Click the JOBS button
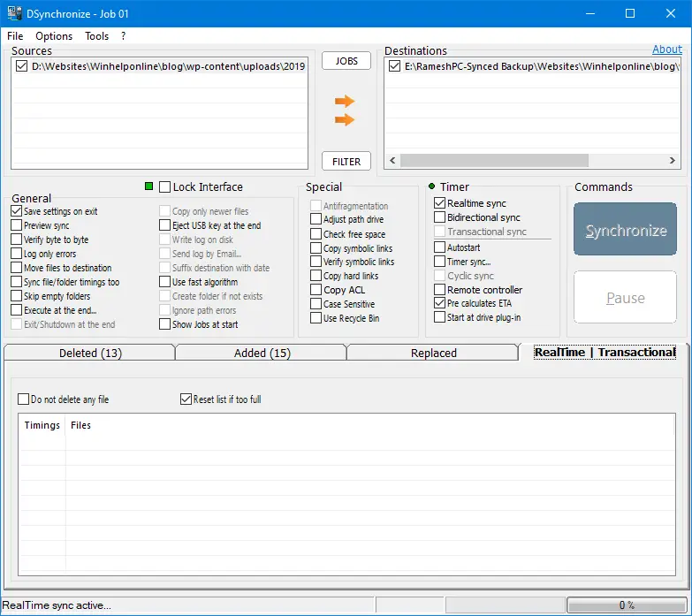Viewport: 692px width, 616px height. 346,61
